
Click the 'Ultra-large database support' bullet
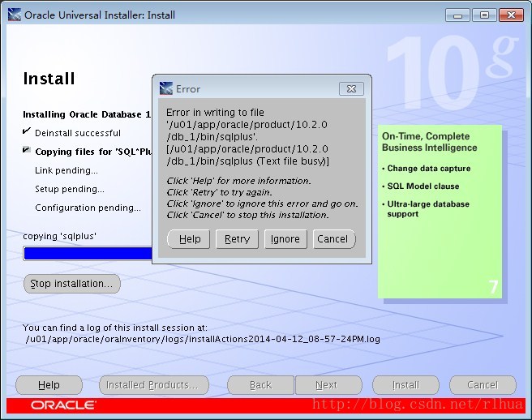coord(428,209)
